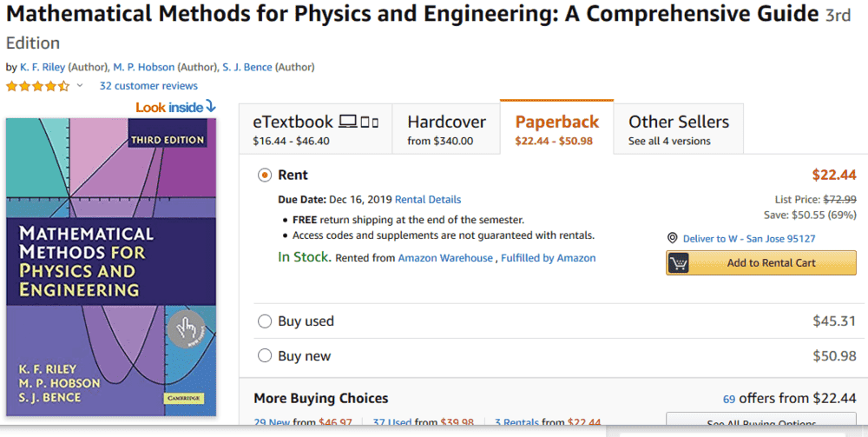Select the Buy used radio option
The image size is (868, 437).
tap(265, 321)
